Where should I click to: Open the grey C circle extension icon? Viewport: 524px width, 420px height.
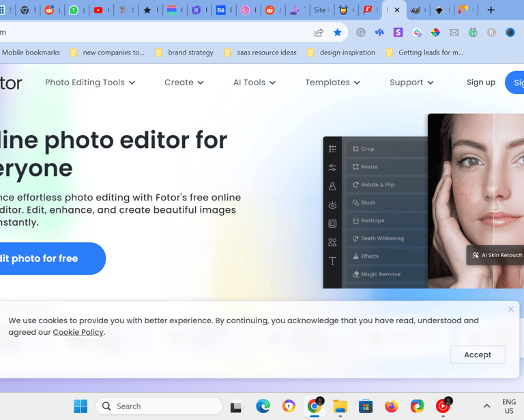[360, 32]
